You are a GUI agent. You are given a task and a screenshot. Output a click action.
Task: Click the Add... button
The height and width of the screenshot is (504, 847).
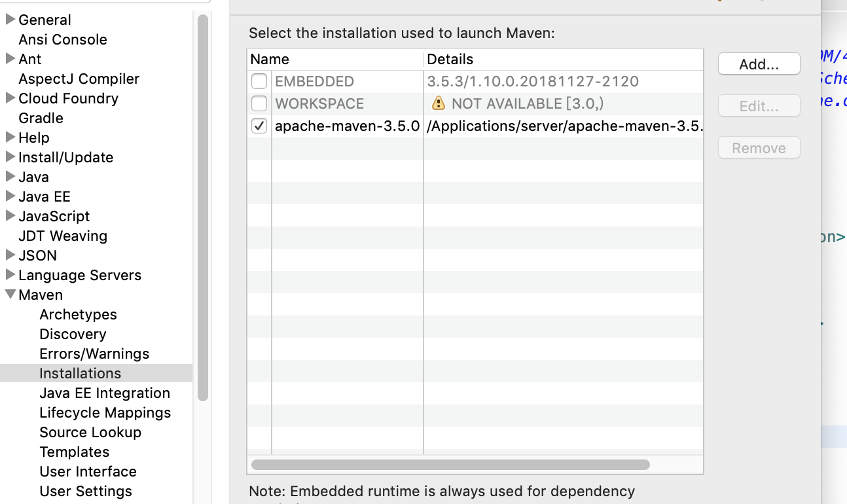coord(759,64)
